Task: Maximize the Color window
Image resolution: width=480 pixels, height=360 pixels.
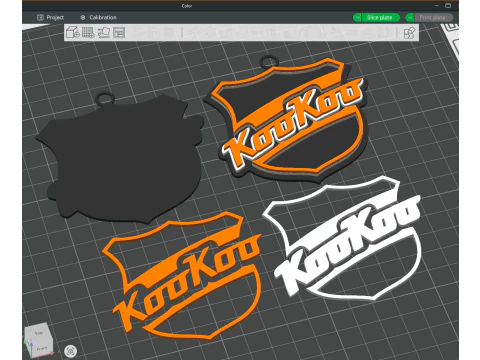Action: 448,6
